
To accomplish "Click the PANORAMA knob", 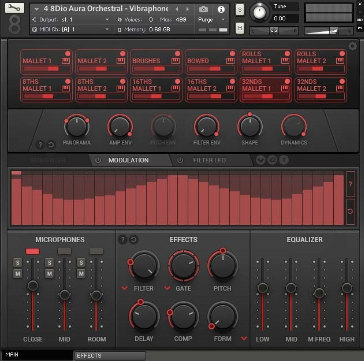I will 77,127.
